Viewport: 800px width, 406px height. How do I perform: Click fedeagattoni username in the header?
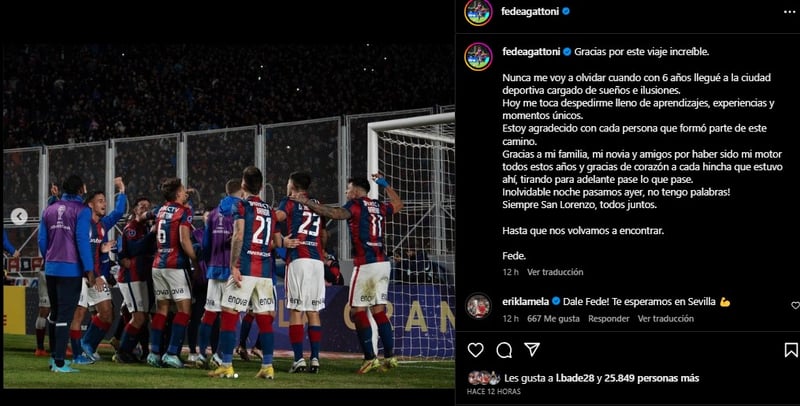tap(530, 11)
